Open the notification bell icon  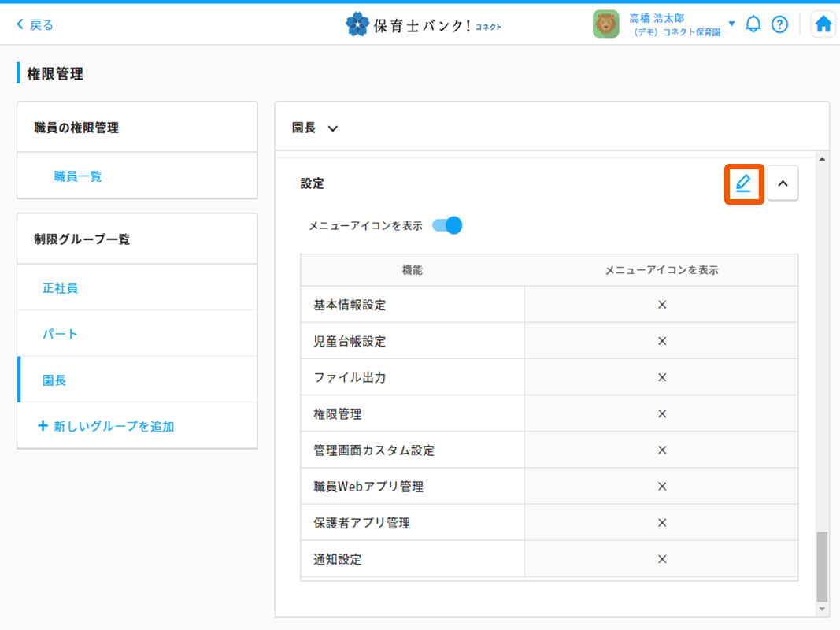click(x=753, y=24)
